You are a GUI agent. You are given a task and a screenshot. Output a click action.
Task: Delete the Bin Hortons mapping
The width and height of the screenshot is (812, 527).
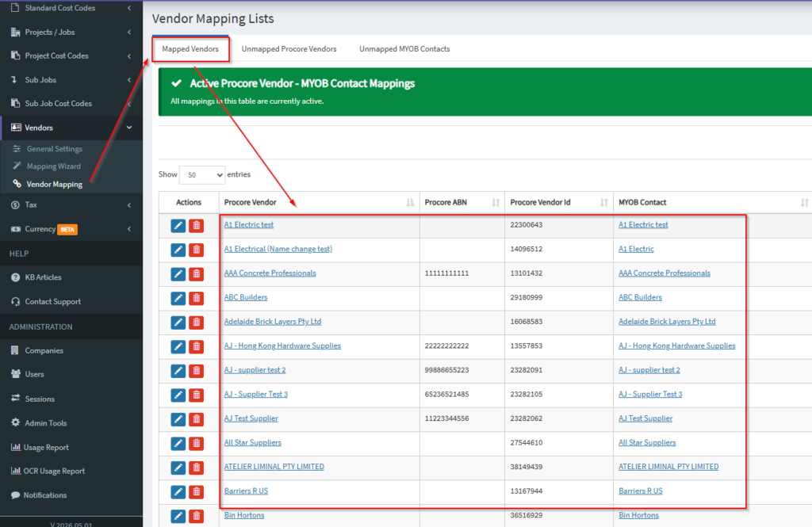pyautogui.click(x=197, y=516)
